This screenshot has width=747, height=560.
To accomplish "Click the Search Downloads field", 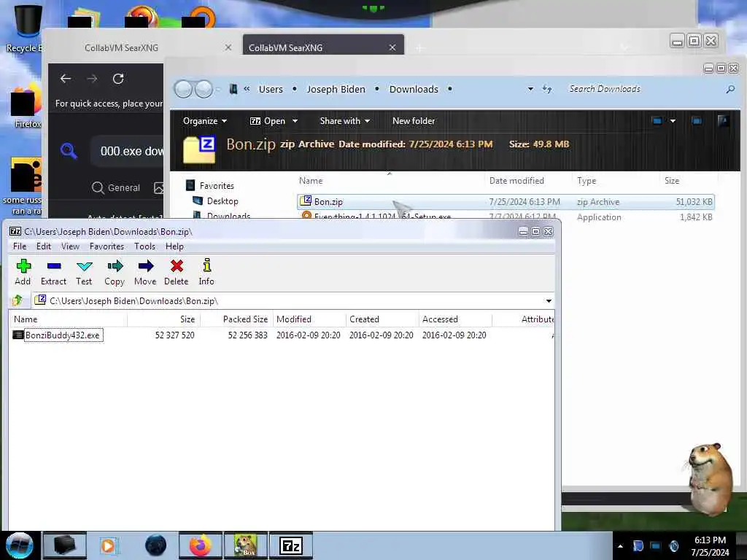I will [x=643, y=89].
